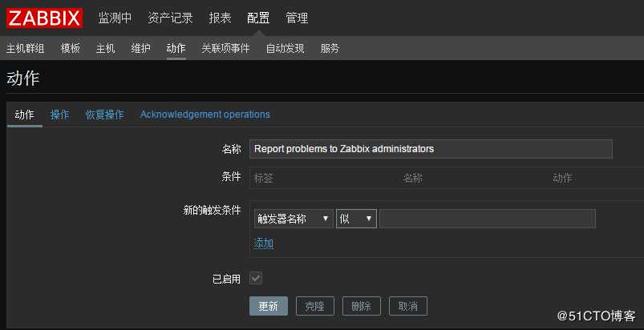Open the 似 operator dropdown
Screen dimensions: 644x330
[x=356, y=219]
